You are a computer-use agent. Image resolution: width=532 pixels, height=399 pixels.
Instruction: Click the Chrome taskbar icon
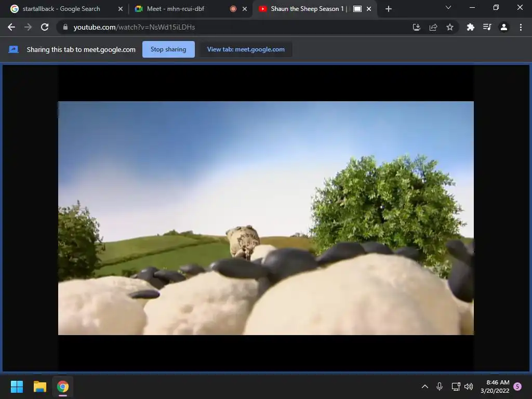point(63,387)
